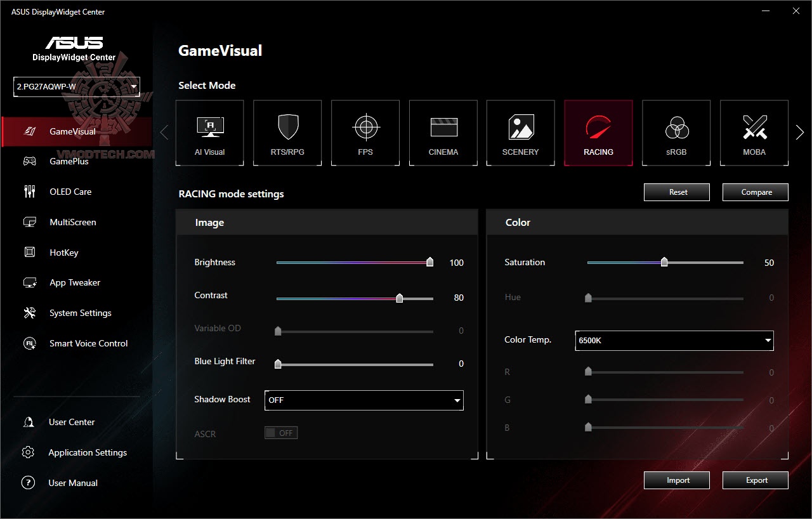Click the Application Settings gear icon

(x=28, y=452)
